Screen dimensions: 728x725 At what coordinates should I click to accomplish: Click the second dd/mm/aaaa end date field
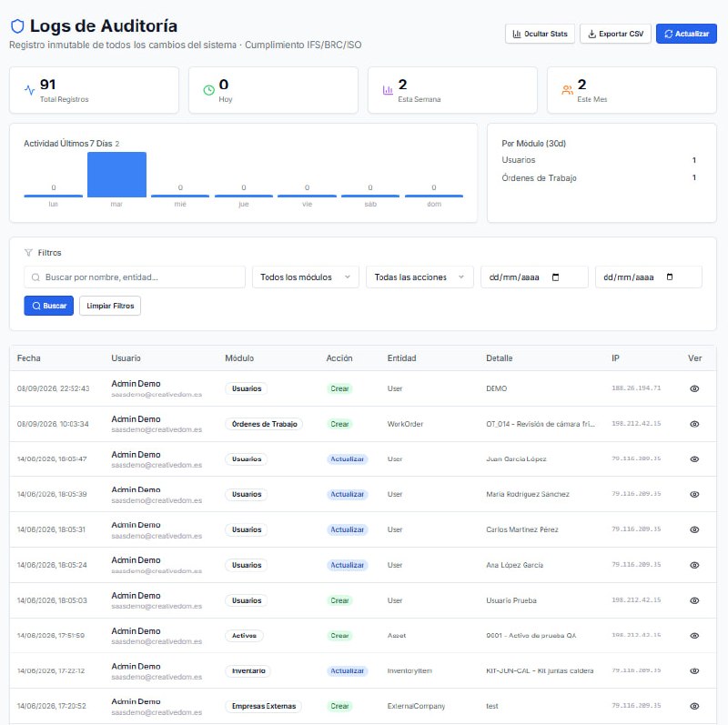(649, 277)
